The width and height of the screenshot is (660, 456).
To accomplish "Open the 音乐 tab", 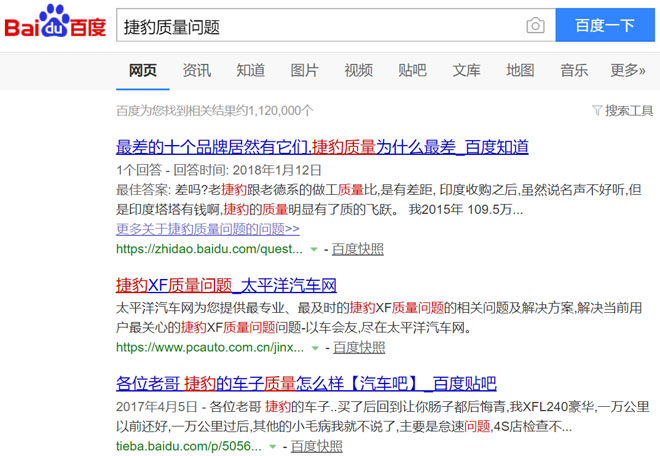I will click(x=574, y=70).
